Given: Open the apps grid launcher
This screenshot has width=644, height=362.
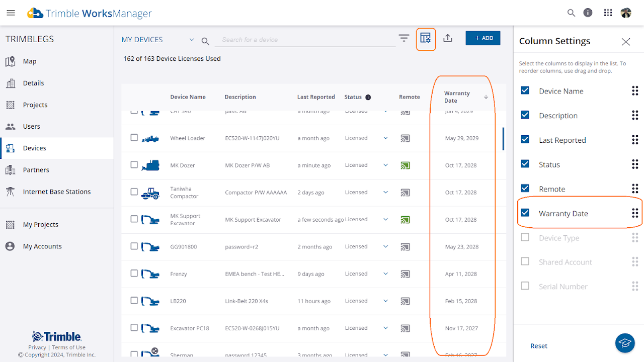Looking at the screenshot, I should [x=608, y=13].
